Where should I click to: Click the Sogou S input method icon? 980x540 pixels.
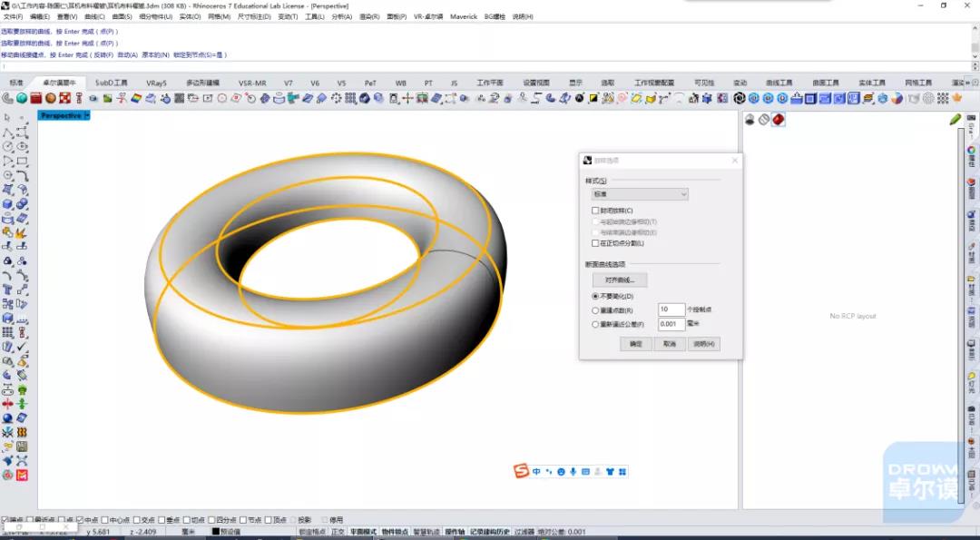tap(521, 471)
